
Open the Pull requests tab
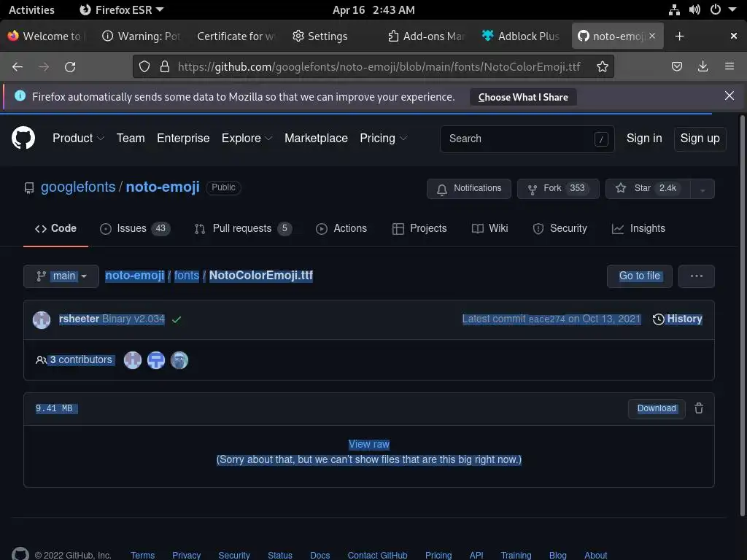[243, 228]
